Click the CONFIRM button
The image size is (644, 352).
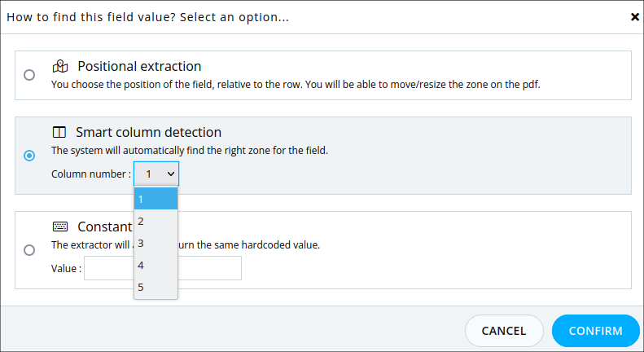pos(595,331)
